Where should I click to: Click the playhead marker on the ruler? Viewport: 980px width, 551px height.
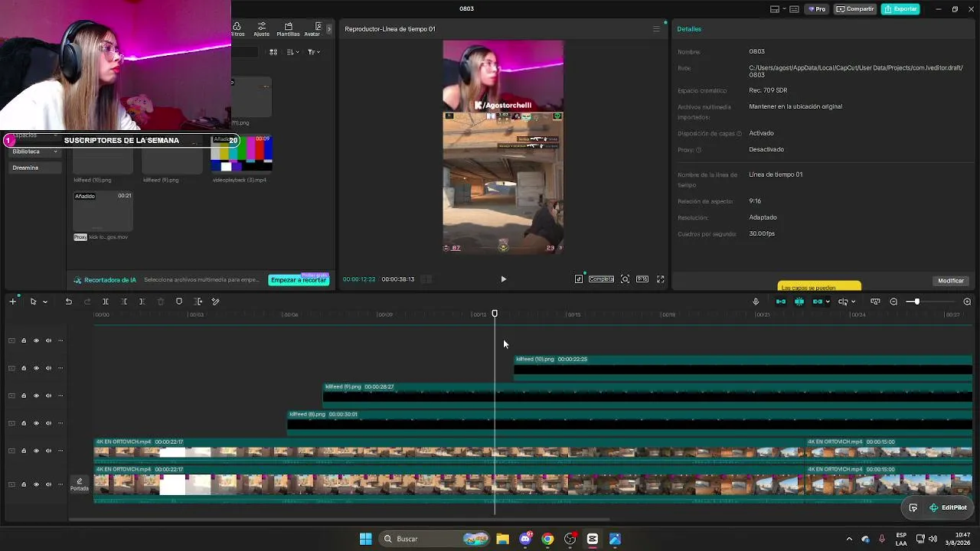[495, 314]
